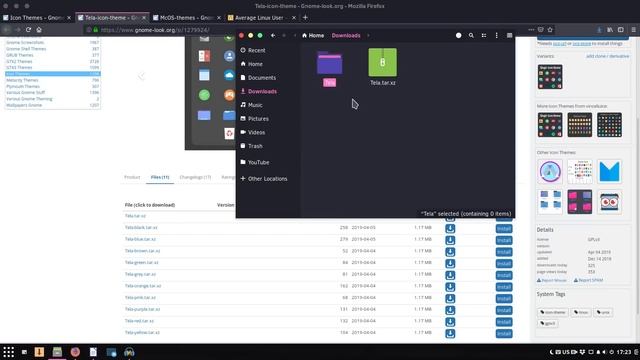
Task: Open Firefox downloads arrow icon
Action: click(599, 29)
